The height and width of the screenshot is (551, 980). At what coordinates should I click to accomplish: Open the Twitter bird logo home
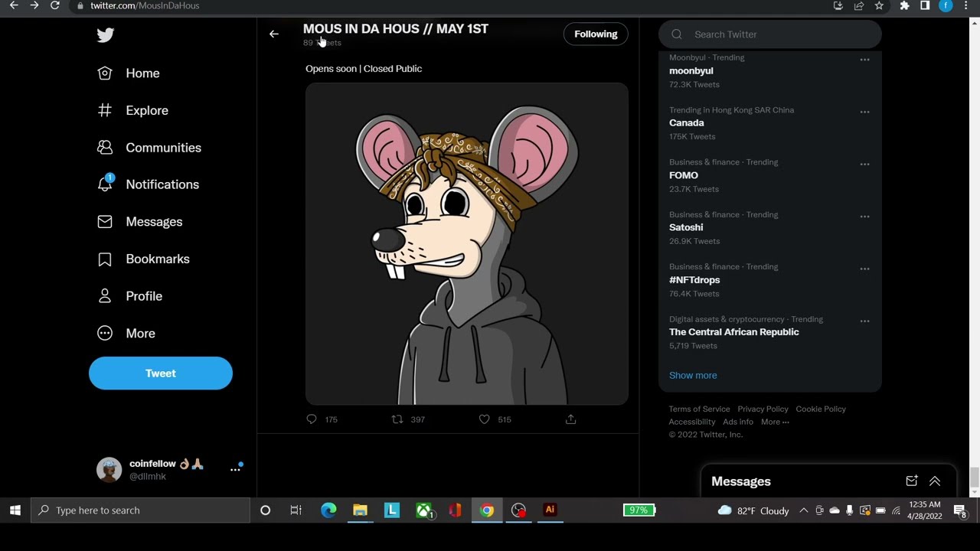pos(106,35)
